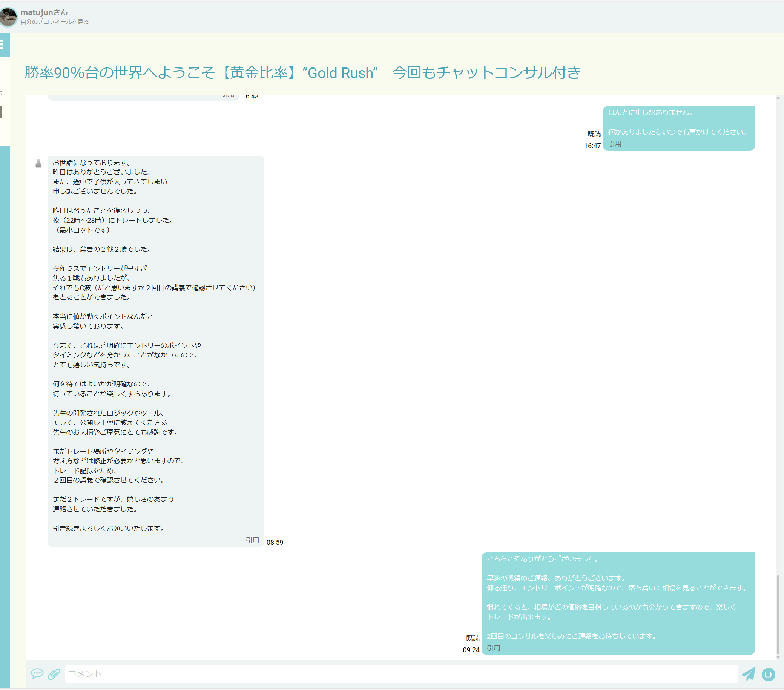This screenshot has height=690, width=784.
Task: Click the matujun profile avatar
Action: click(x=8, y=17)
